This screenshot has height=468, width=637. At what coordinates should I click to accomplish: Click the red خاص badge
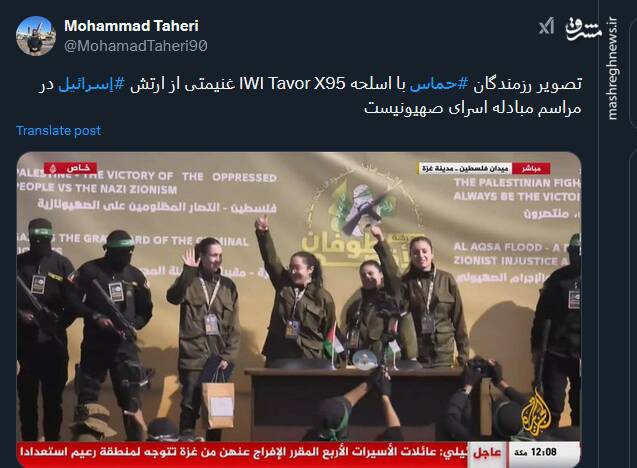pos(71,168)
